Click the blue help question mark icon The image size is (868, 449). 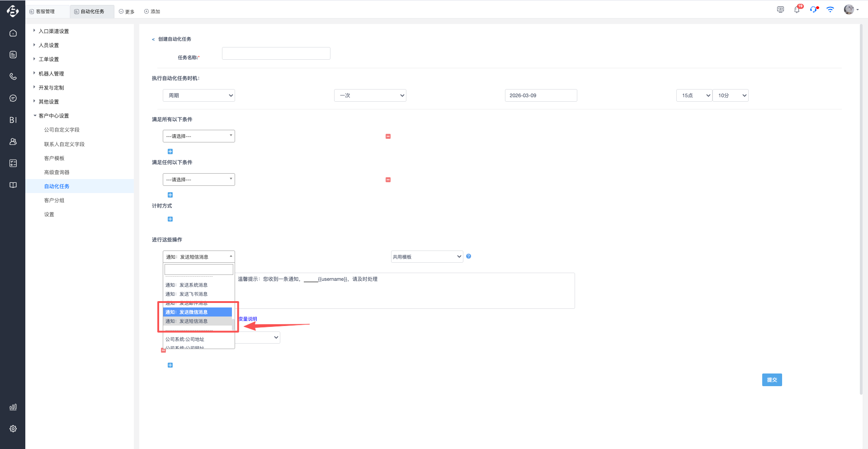coord(468,256)
